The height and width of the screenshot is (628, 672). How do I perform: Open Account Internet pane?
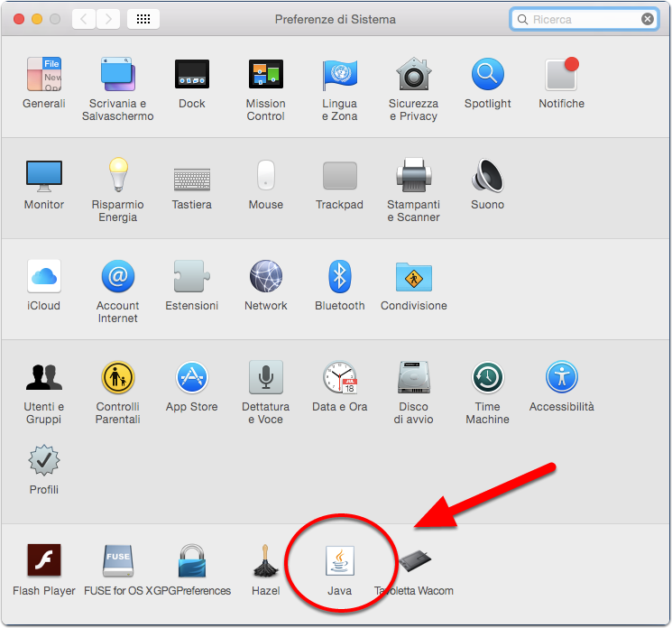click(118, 276)
